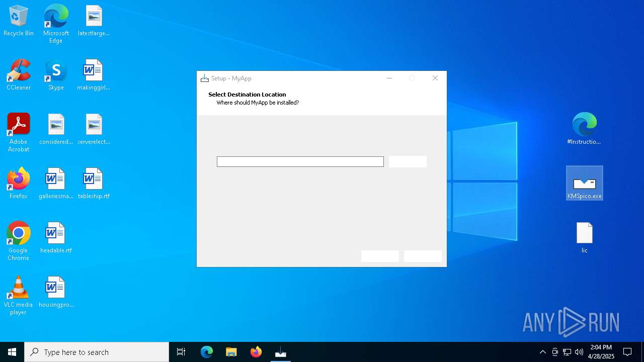Screen dimensions: 644x362
Task: Open File Explorer from the taskbar
Action: (231, 352)
